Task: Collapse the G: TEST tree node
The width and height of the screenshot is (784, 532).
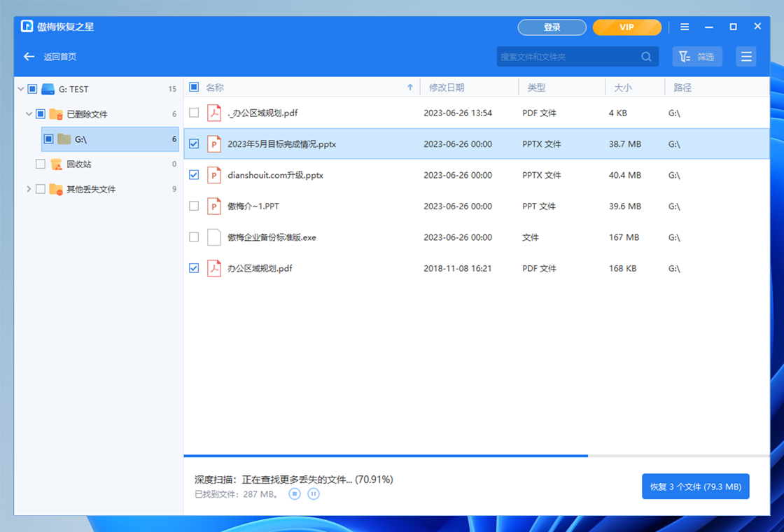Action: (20, 89)
